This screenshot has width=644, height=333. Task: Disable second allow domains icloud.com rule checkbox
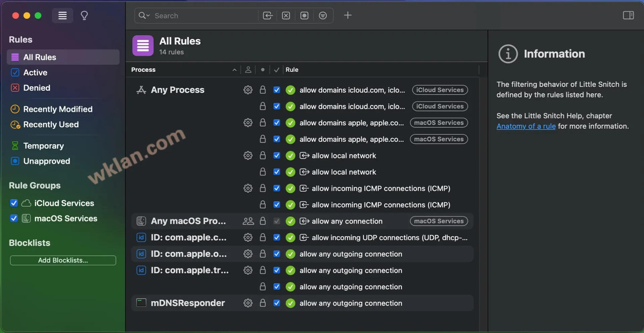coord(277,106)
